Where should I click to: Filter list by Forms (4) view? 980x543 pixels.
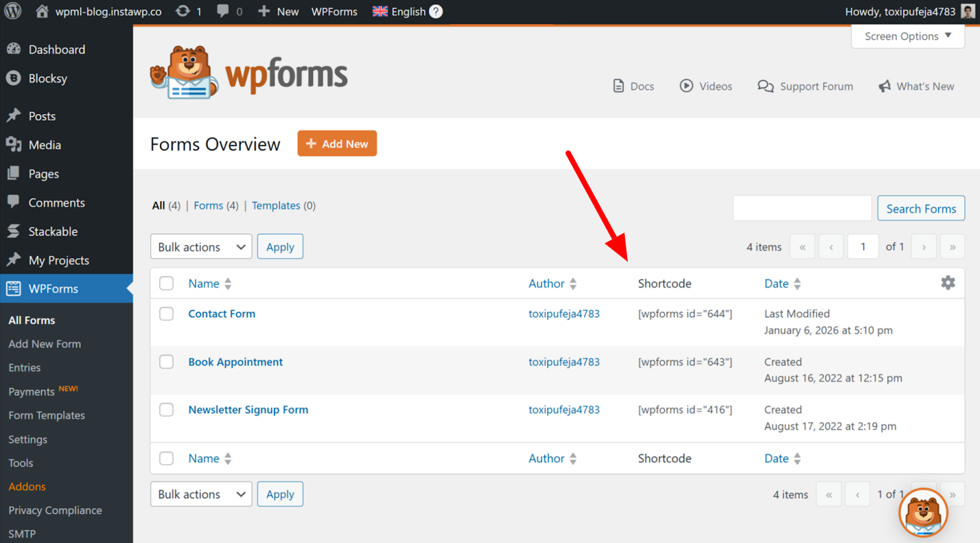pos(216,206)
